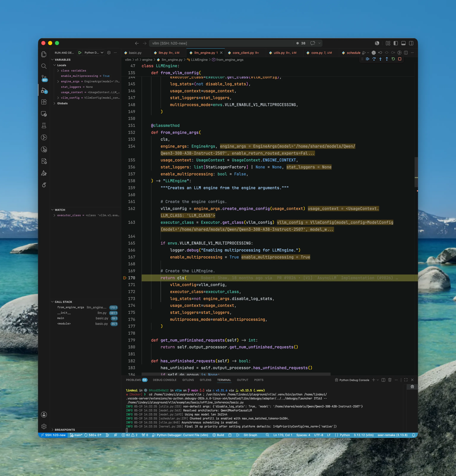456x476 pixels.
Task: Maximize the bottom panel size
Action: (406, 380)
